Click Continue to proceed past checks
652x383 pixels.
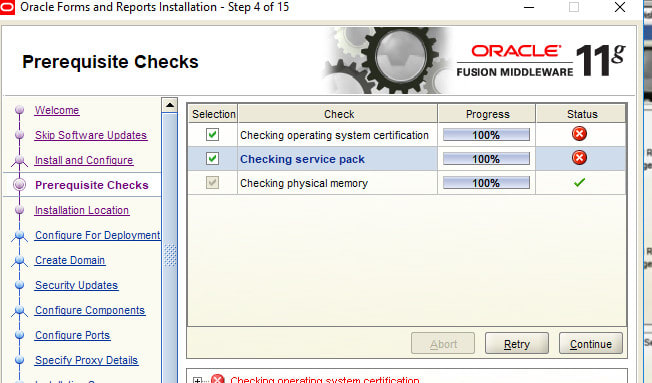[591, 343]
